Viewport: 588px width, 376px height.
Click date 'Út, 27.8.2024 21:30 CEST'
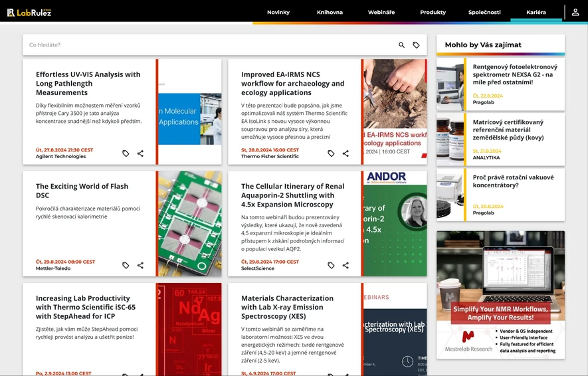[64, 150]
